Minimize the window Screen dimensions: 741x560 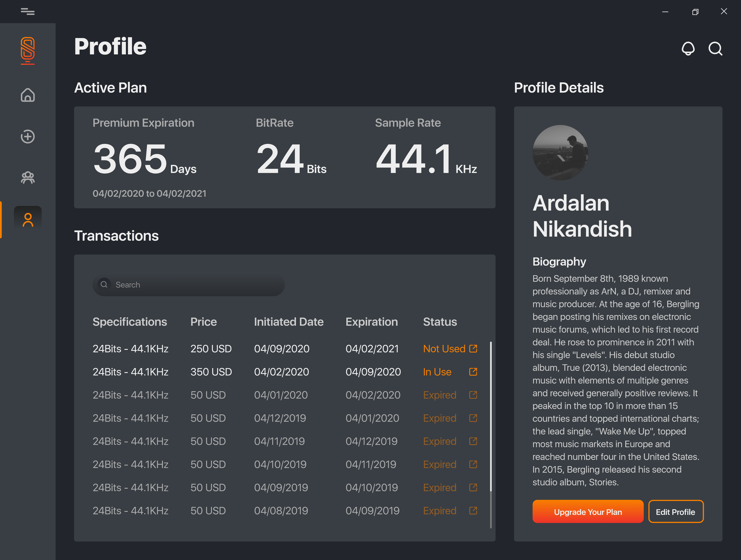click(x=665, y=12)
